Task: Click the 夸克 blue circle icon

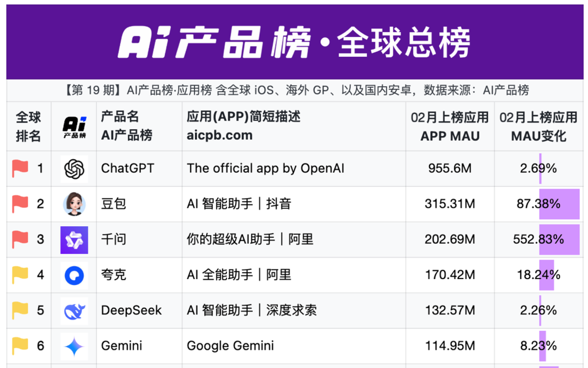Action: [74, 276]
